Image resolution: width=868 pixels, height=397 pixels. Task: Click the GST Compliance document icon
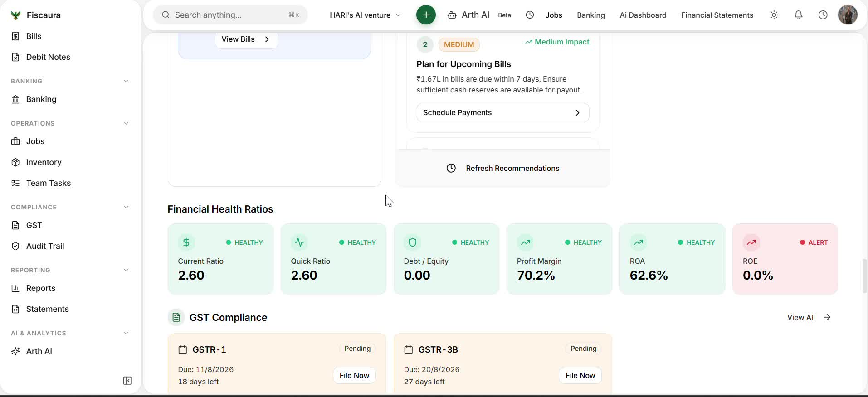[176, 318]
